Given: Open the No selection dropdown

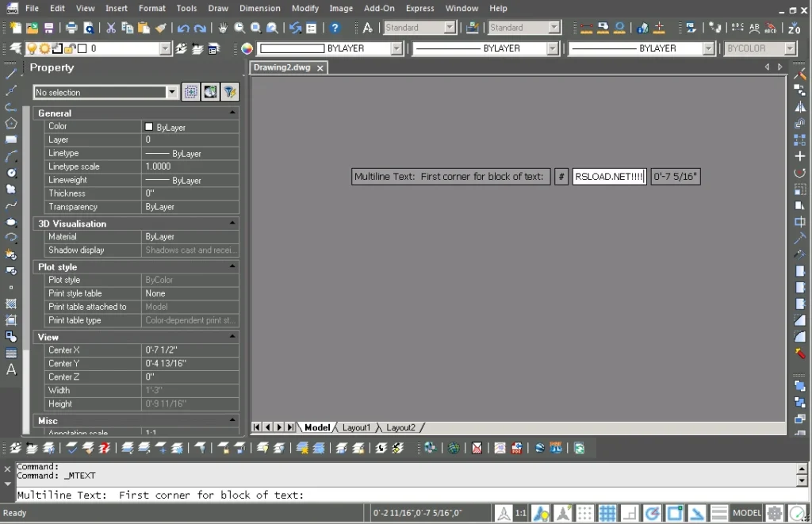Looking at the screenshot, I should (x=171, y=92).
